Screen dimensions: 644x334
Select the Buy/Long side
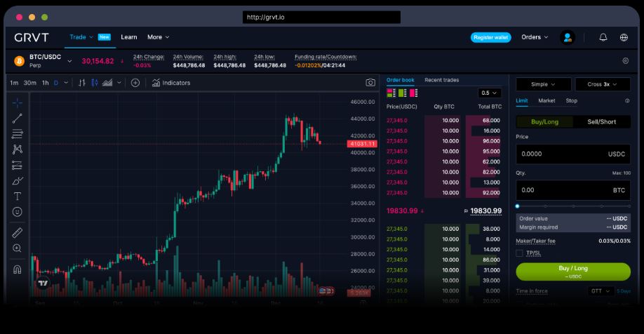coord(544,121)
